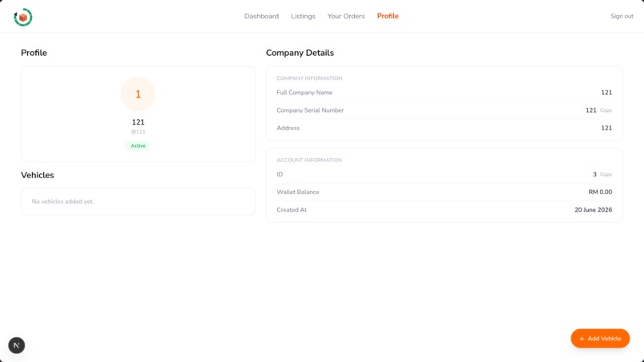The height and width of the screenshot is (362, 644).
Task: Click the COMPANY INFORMATION section label
Action: (309, 78)
